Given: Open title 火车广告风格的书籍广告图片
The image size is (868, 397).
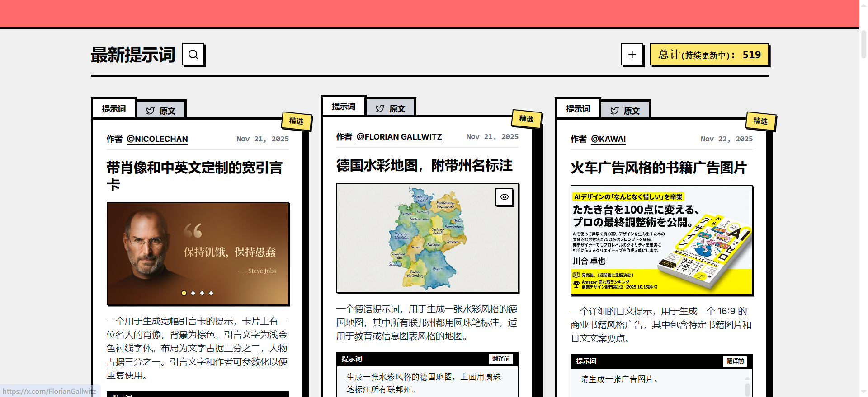Looking at the screenshot, I should click(658, 168).
